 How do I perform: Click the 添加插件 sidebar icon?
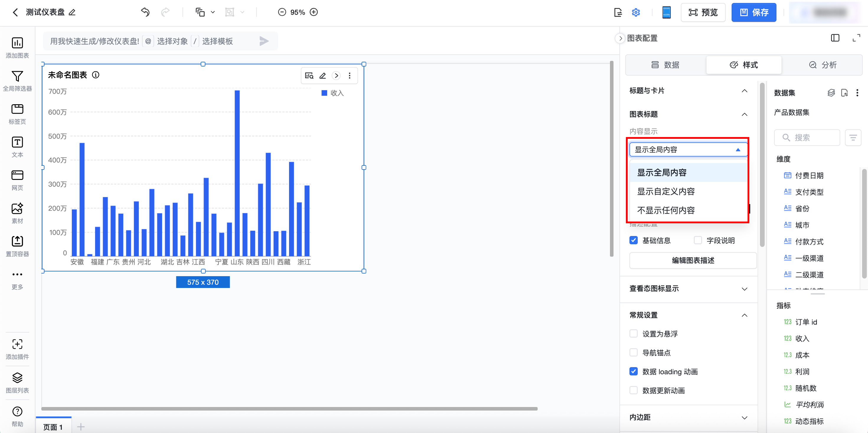coord(17,344)
